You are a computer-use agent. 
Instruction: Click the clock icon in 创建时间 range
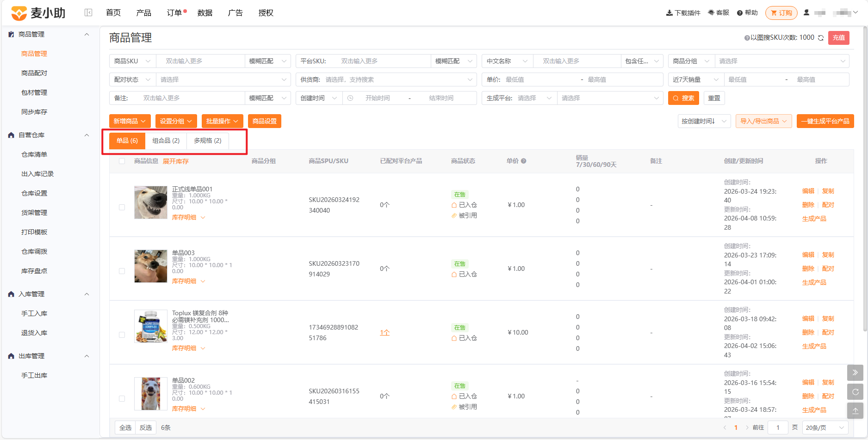pos(350,98)
